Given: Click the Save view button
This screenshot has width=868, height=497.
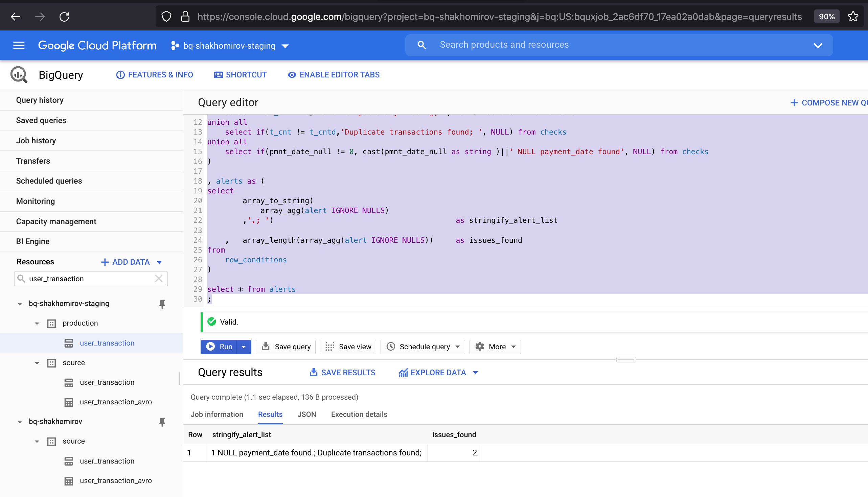Looking at the screenshot, I should pos(348,347).
